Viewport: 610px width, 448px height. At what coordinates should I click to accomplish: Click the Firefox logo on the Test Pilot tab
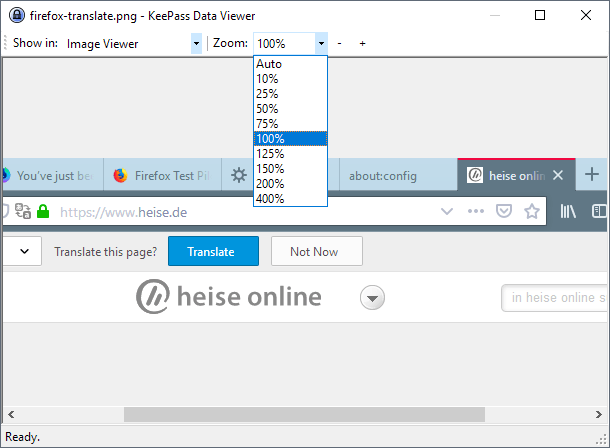click(121, 175)
